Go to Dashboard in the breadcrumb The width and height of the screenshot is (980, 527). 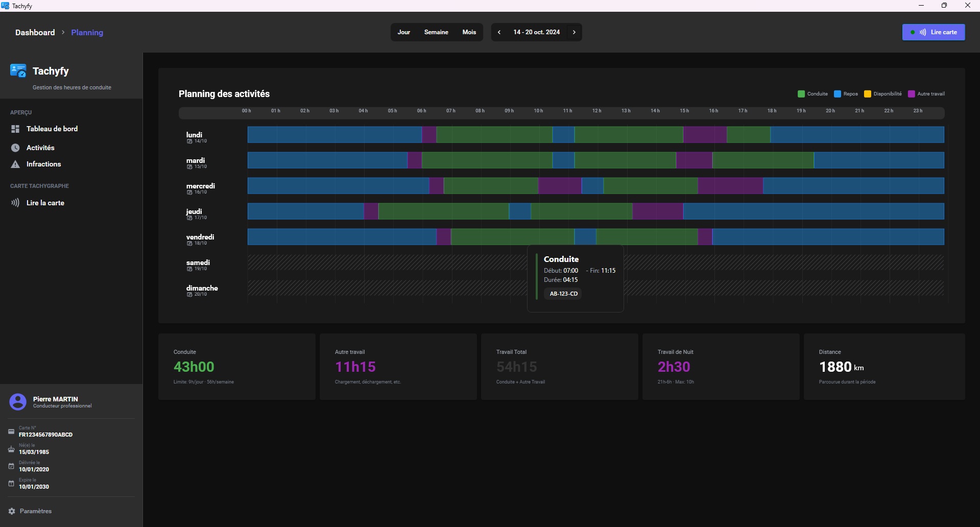[x=35, y=33]
